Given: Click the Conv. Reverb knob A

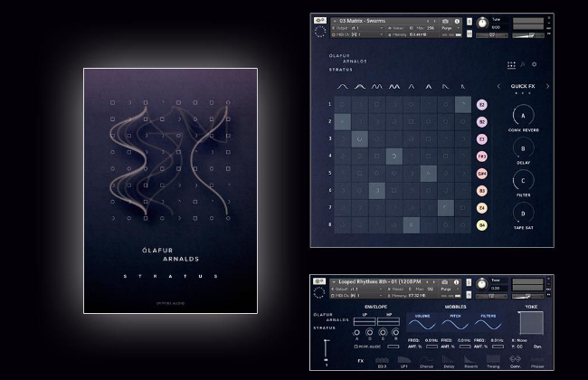Looking at the screenshot, I should tap(523, 116).
